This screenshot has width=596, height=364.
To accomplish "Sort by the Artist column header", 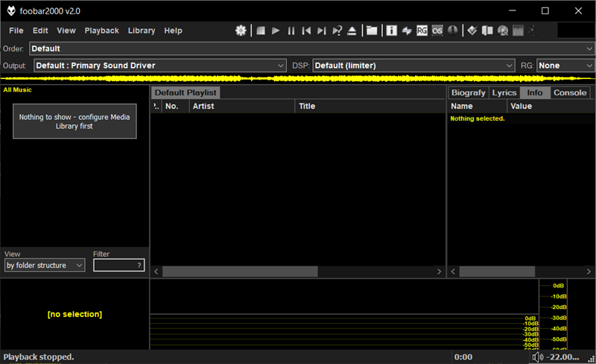I will (x=241, y=106).
